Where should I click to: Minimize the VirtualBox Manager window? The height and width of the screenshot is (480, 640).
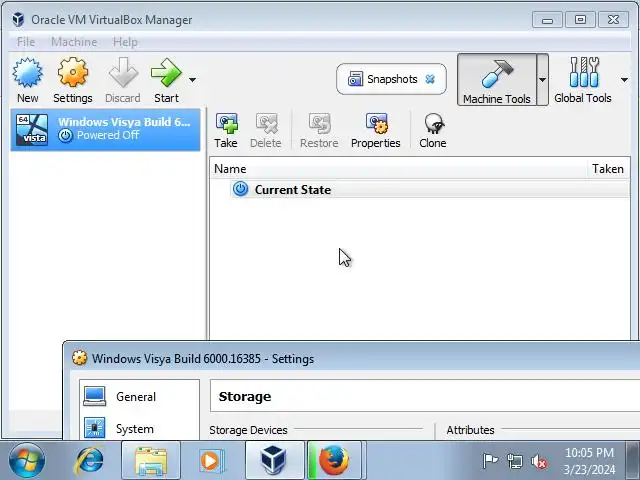(547, 20)
